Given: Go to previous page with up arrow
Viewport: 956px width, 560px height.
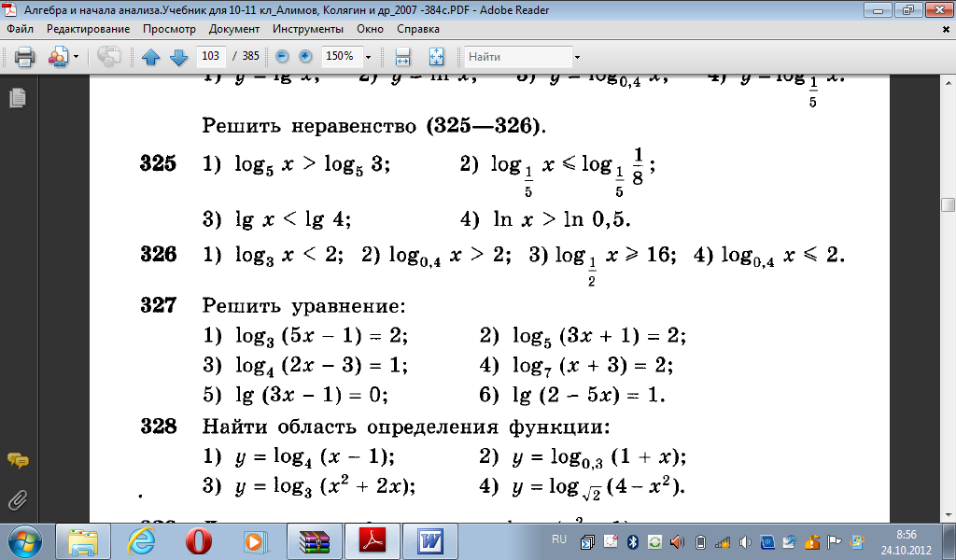Looking at the screenshot, I should (150, 57).
